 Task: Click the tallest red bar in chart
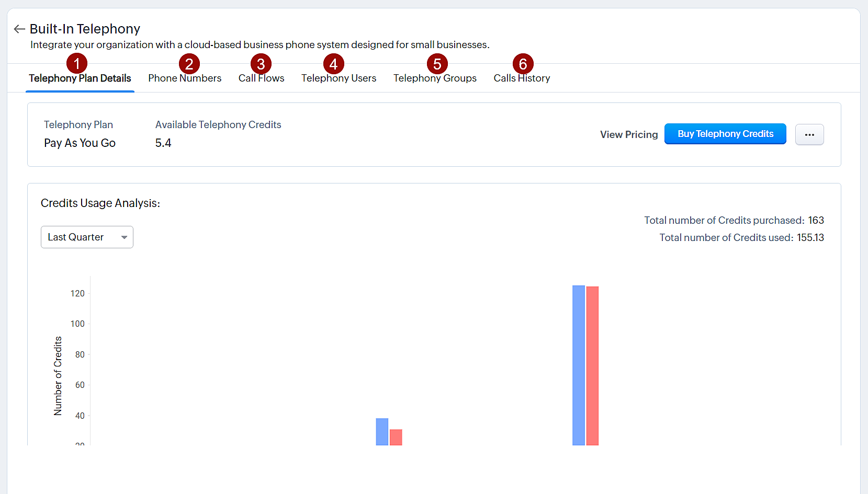(592, 366)
